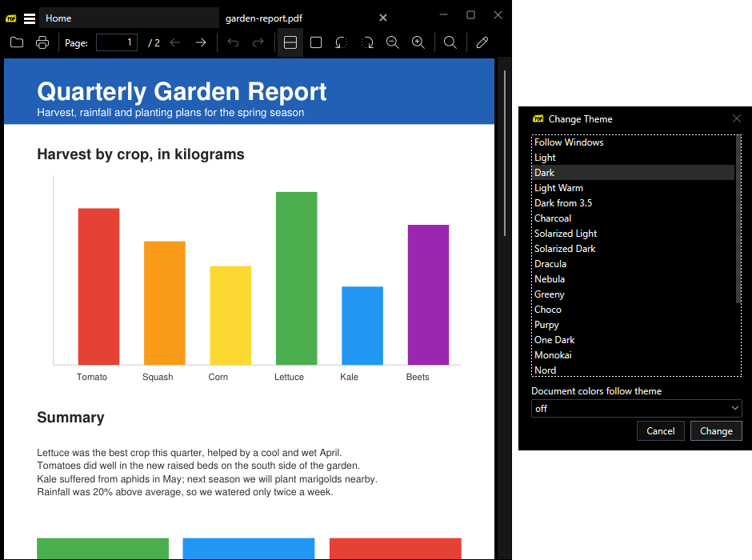Select the Nord theme
Image resolution: width=752 pixels, height=560 pixels.
click(x=634, y=370)
